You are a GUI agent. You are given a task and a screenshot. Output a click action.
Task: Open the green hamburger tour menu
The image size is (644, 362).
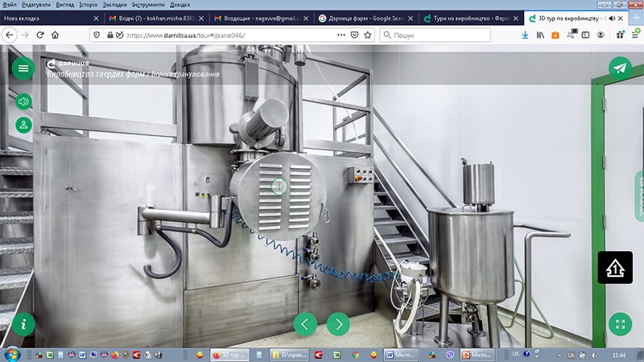(x=23, y=68)
